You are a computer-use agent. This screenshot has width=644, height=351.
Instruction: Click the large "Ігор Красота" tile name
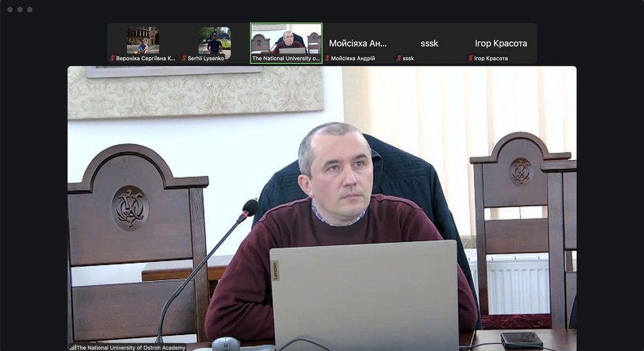coord(501,43)
